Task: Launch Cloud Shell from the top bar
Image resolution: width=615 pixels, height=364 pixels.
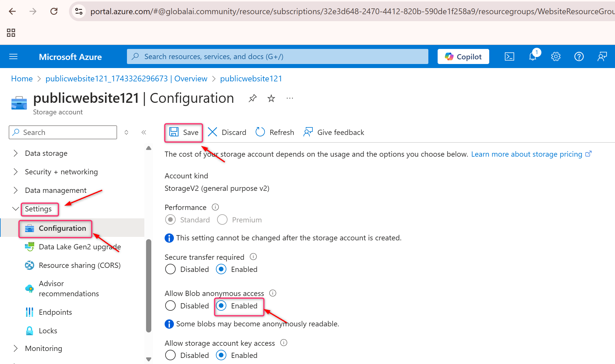Action: tap(509, 56)
